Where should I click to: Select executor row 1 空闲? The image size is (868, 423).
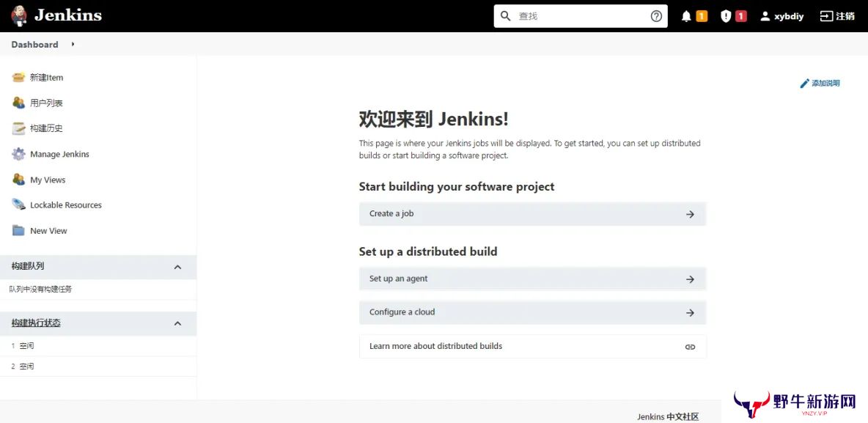98,345
